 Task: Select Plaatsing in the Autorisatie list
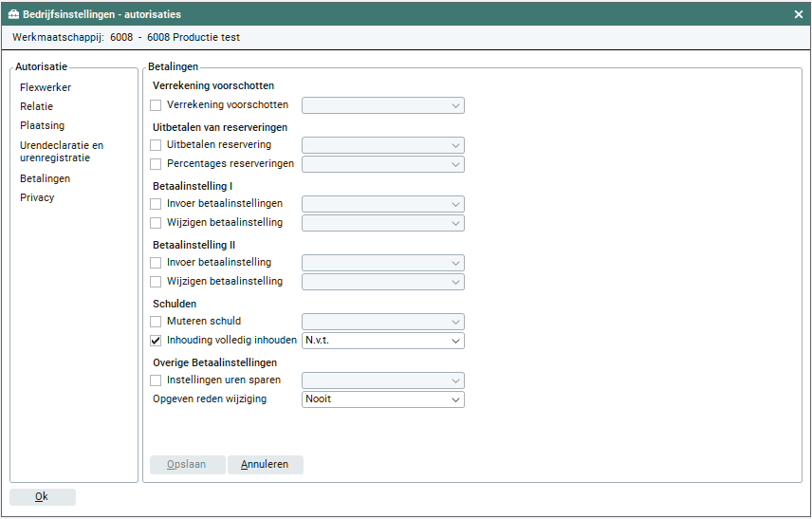pos(43,125)
